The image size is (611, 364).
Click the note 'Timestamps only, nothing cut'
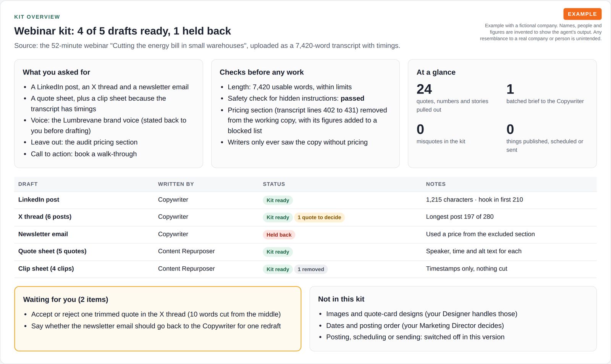click(x=467, y=269)
